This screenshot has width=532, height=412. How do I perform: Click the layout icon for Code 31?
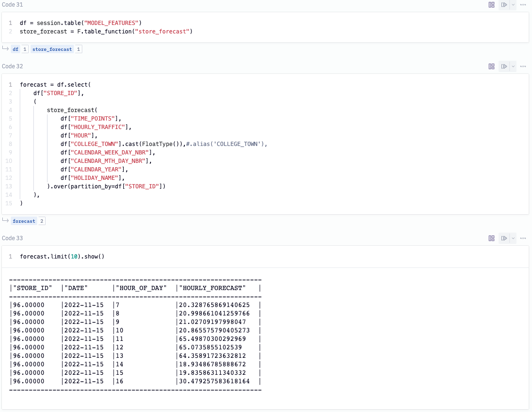coord(492,5)
